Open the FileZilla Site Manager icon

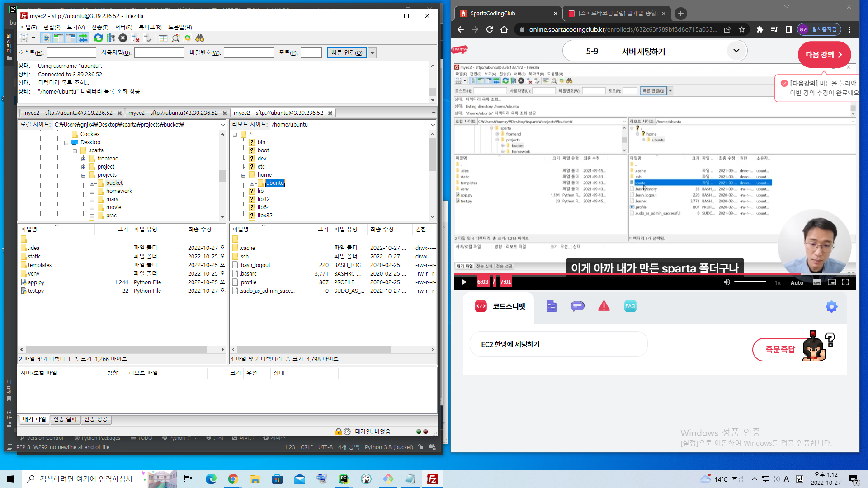[x=23, y=38]
